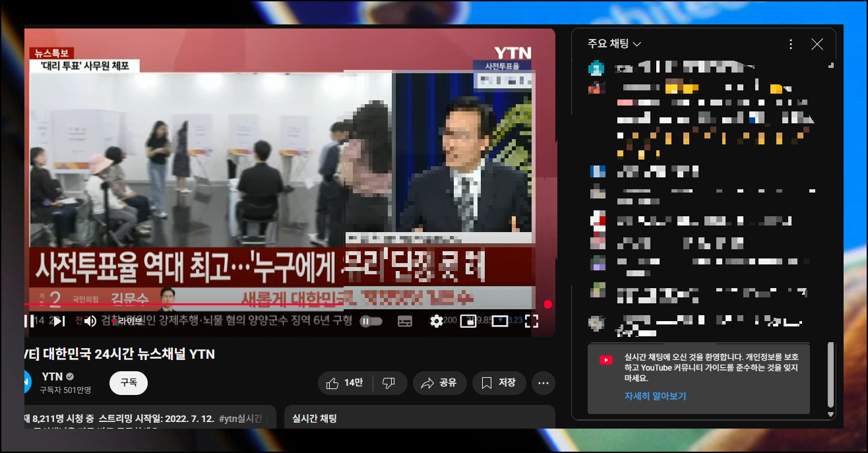Like the video showing 14만

point(346,382)
